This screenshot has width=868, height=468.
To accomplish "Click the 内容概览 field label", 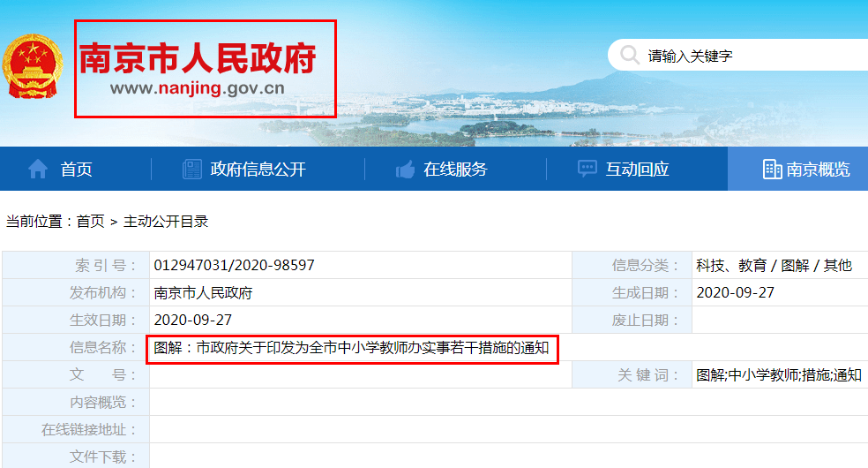I will (102, 402).
